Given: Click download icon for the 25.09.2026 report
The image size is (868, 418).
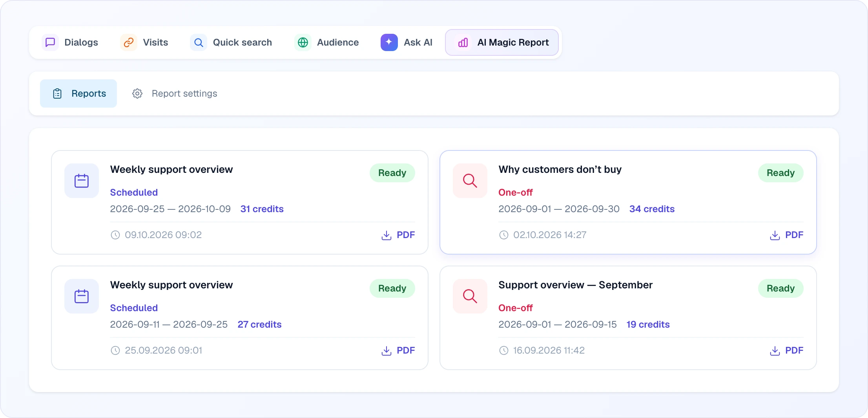Looking at the screenshot, I should tap(387, 351).
